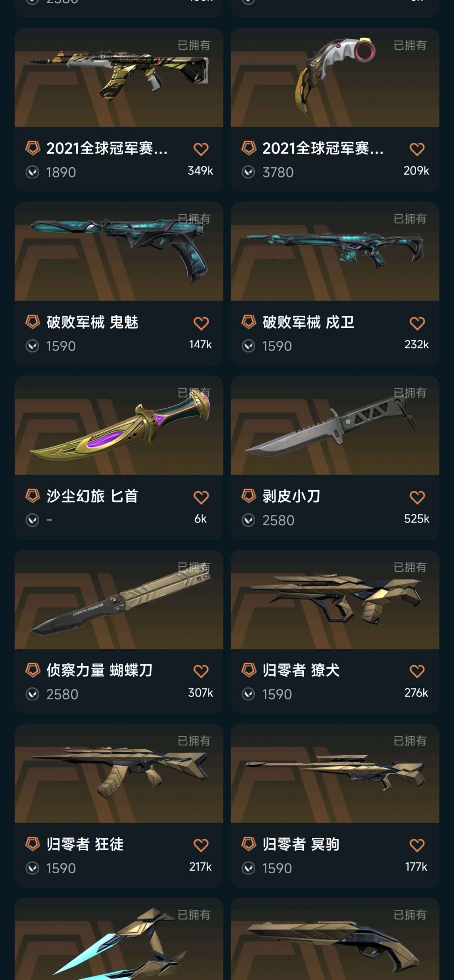Heart the 2021全球冠军赛 rifle priced 1890
This screenshot has height=980, width=454.
tap(201, 149)
